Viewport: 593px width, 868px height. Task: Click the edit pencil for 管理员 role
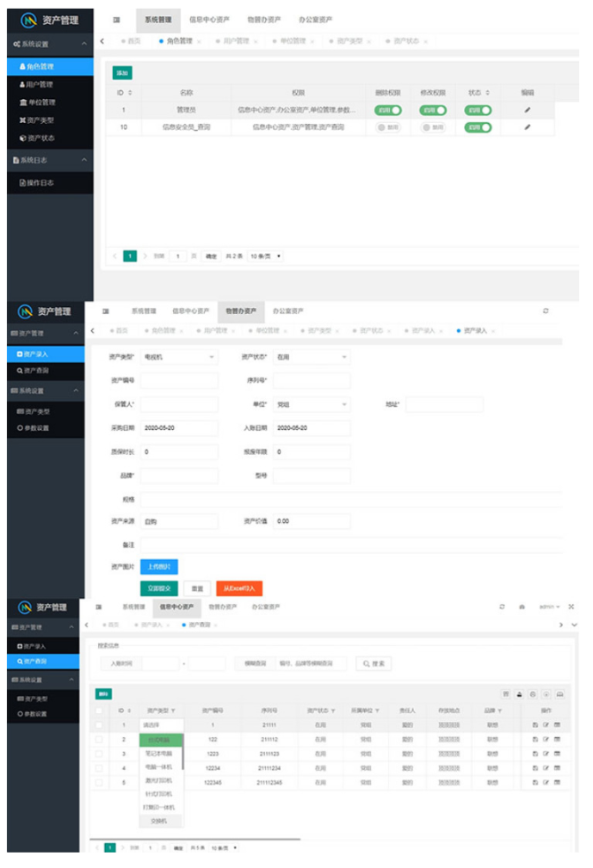(x=528, y=110)
